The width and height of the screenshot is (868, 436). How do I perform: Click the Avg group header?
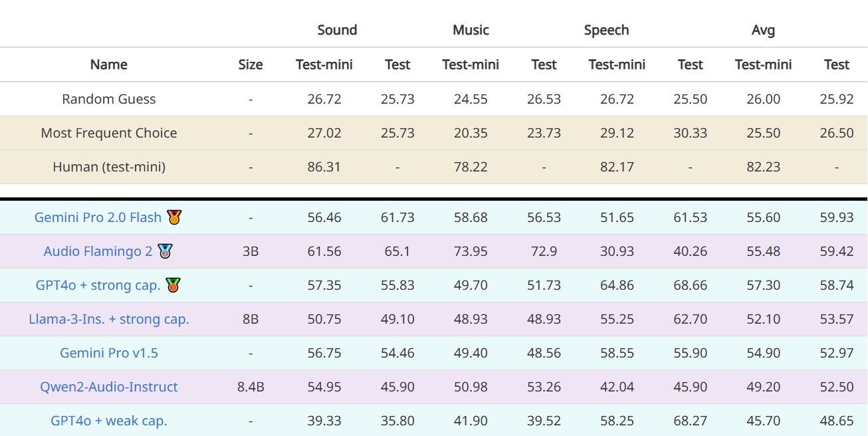click(763, 30)
